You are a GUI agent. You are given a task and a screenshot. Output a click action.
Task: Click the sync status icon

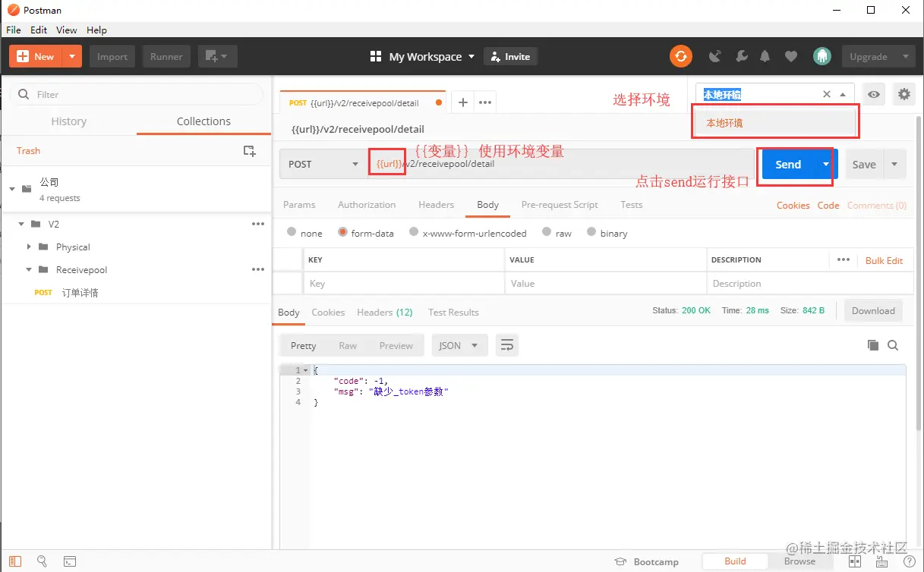pos(680,56)
